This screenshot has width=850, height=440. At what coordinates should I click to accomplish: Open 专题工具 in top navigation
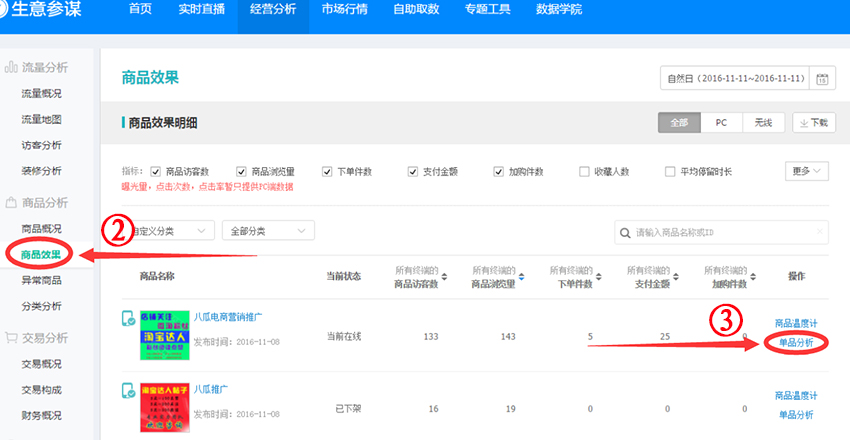pyautogui.click(x=487, y=10)
